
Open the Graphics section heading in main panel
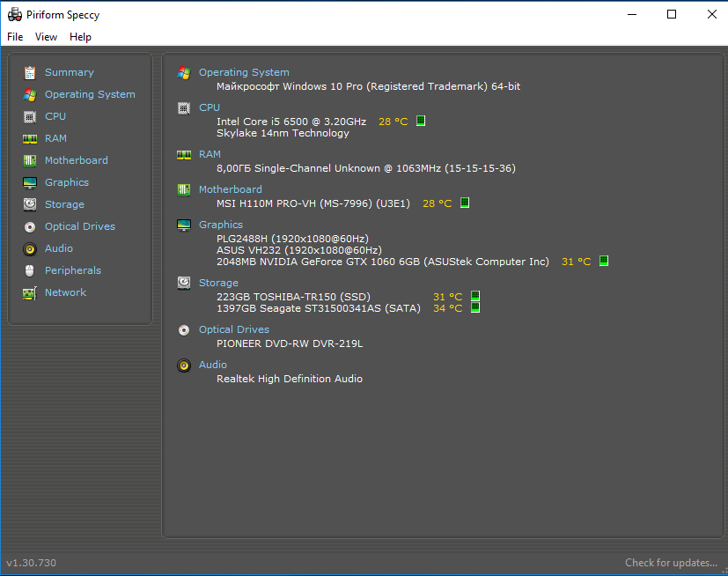220,225
